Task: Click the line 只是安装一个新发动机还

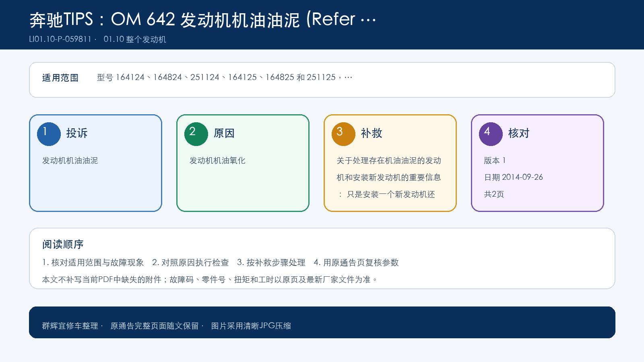Action: point(391,194)
